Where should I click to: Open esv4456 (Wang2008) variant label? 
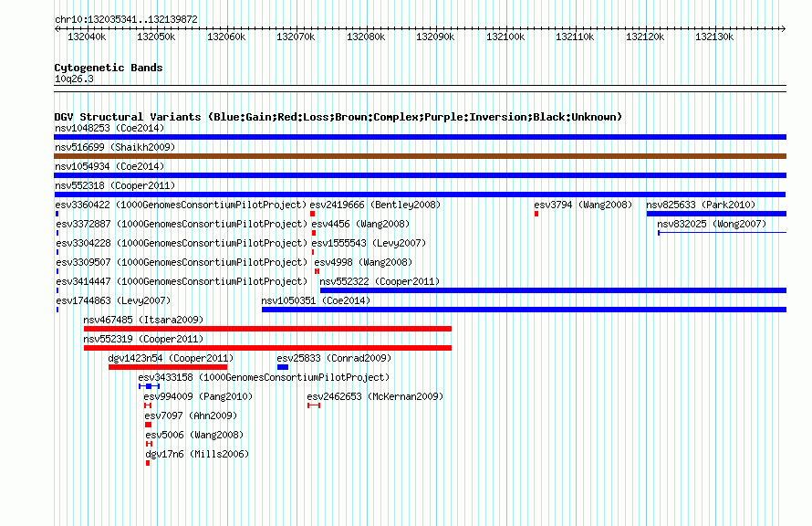[360, 224]
